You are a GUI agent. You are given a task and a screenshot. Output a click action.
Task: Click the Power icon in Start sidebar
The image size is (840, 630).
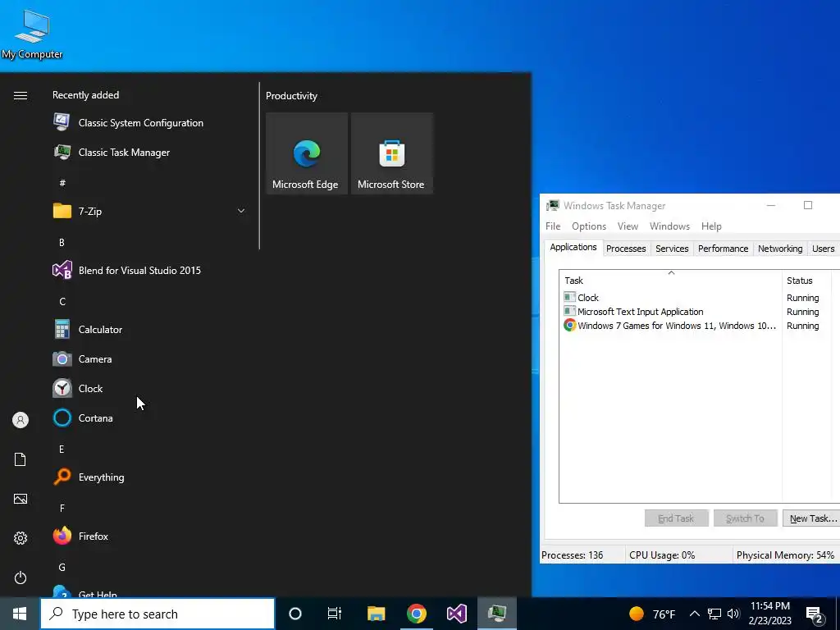(x=21, y=577)
